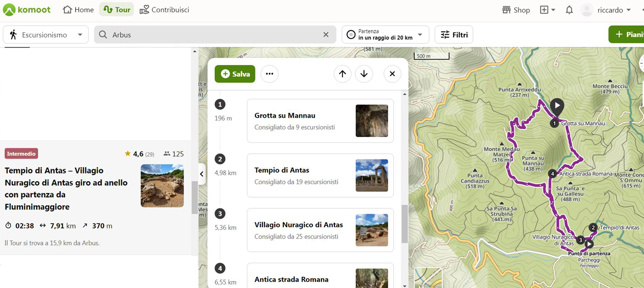
Task: Go to next tour with down arrow
Action: pos(364,74)
